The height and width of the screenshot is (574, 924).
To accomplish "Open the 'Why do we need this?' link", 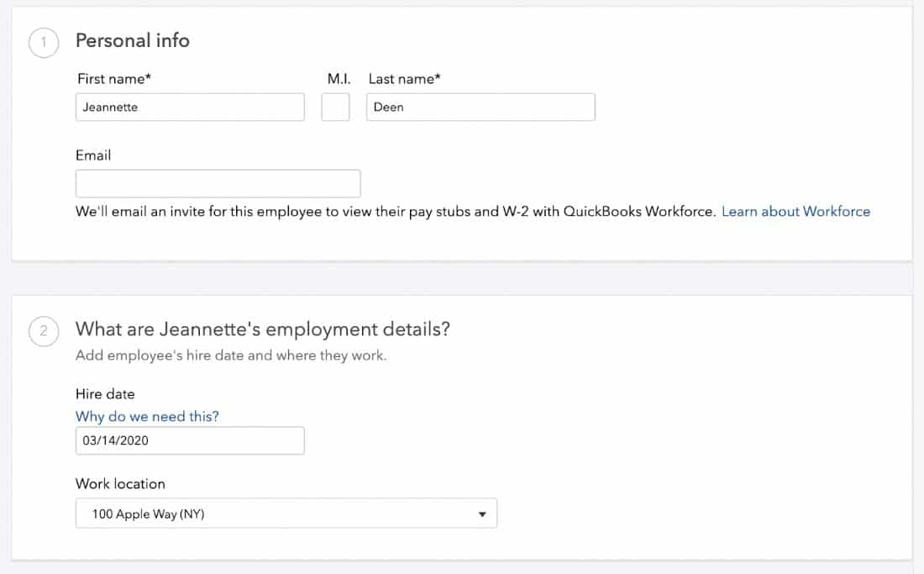I will click(x=147, y=416).
